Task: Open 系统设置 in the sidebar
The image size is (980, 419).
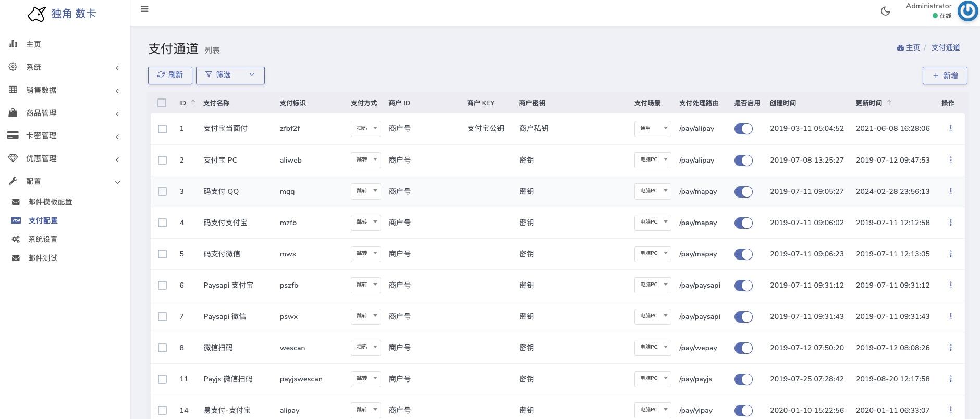Action: click(x=43, y=239)
